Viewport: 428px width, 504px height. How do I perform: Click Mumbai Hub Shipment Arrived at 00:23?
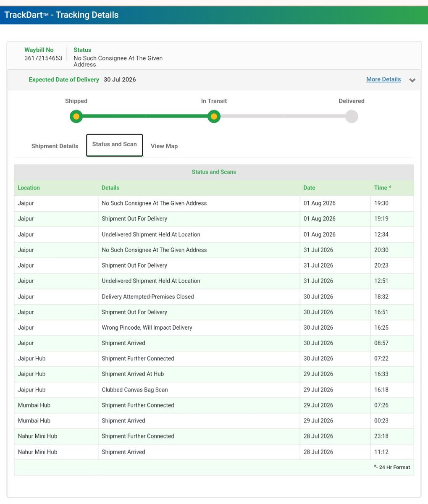tap(214, 421)
